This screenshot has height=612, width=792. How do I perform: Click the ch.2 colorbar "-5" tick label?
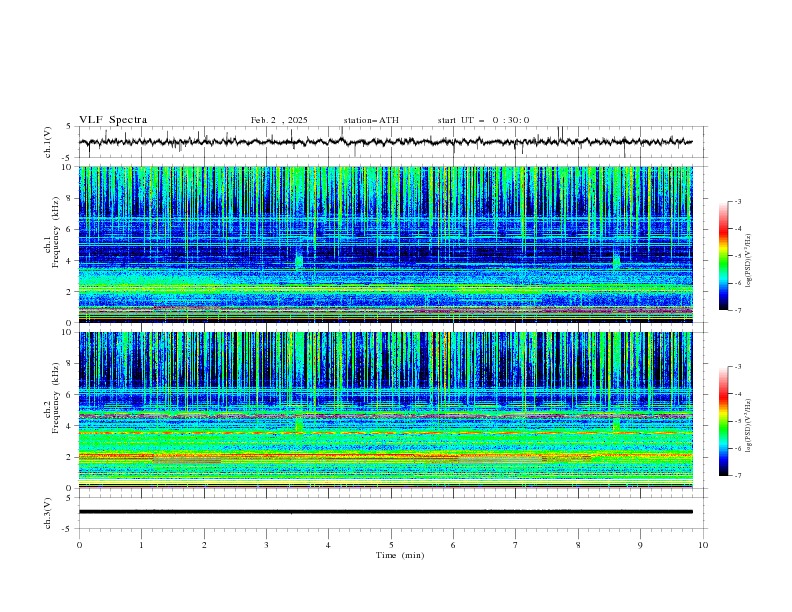click(738, 421)
